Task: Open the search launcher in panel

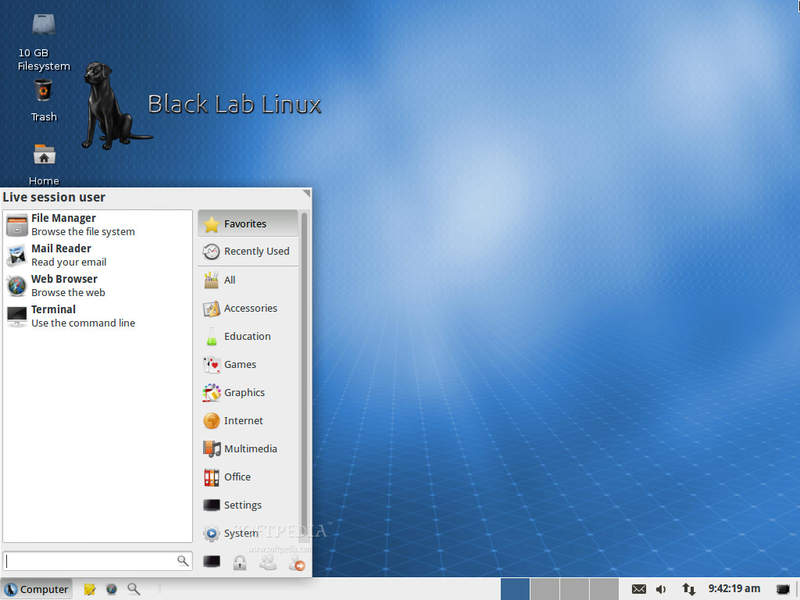Action: [x=134, y=589]
